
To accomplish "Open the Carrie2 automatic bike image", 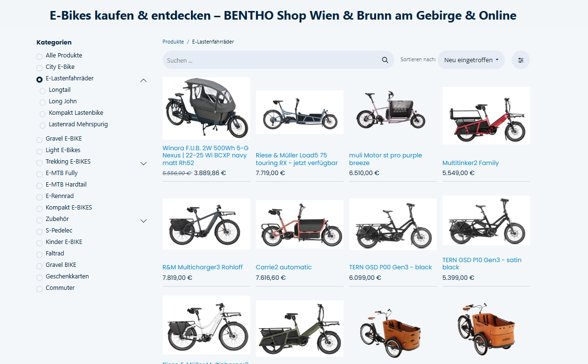I will [300, 224].
